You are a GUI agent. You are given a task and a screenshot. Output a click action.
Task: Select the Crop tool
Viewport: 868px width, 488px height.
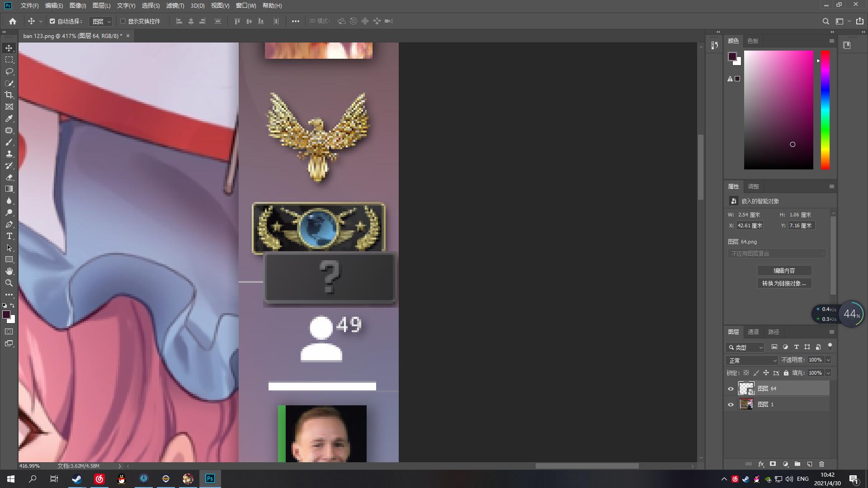tap(9, 95)
